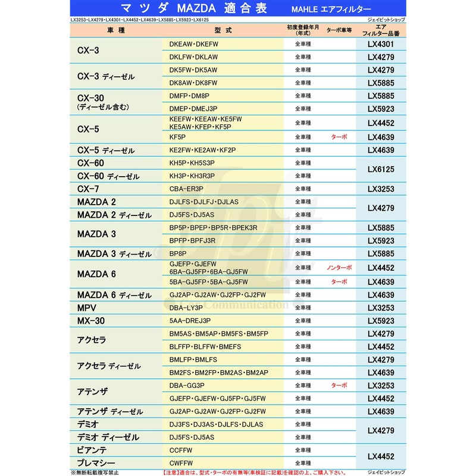Click model code CCFFW
476x476 pixels.
(x=181, y=450)
